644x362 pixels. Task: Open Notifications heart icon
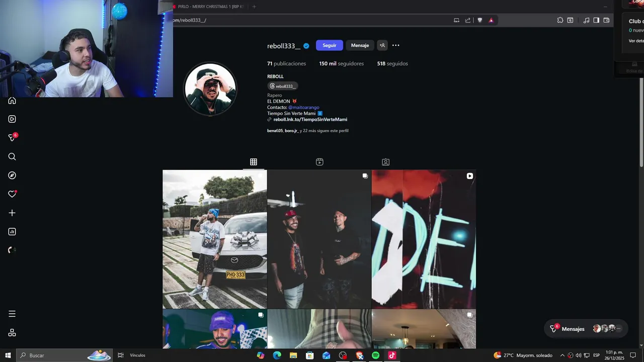click(12, 194)
